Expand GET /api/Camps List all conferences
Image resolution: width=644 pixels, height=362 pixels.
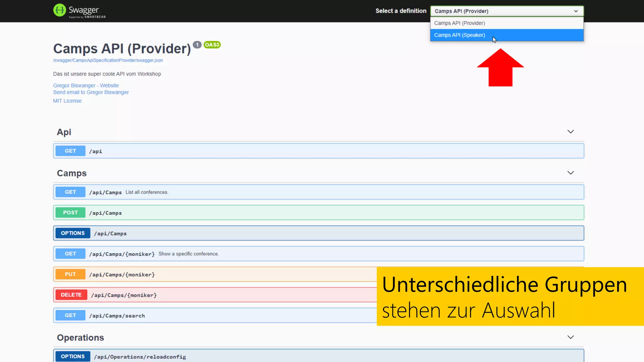[319, 192]
